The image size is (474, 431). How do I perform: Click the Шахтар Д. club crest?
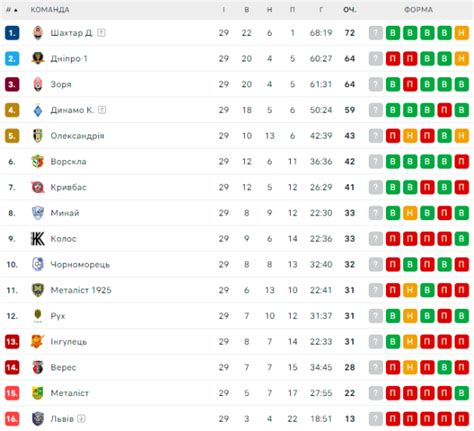pos(38,33)
